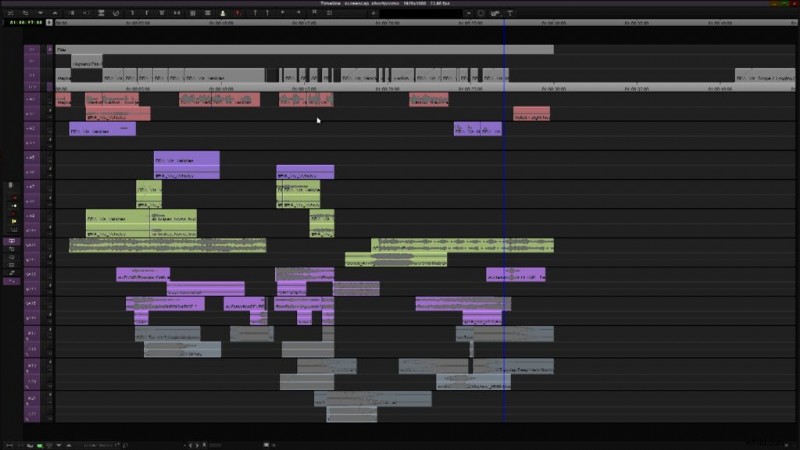Select the red clip right of the playhead
Viewport: 800px width, 450px height.
click(x=531, y=113)
